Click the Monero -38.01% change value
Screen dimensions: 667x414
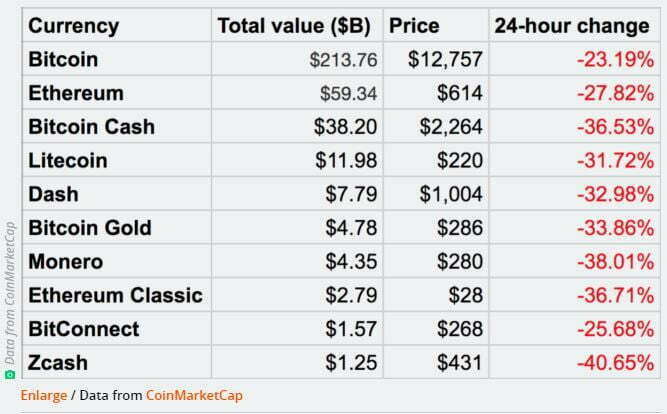tap(615, 261)
